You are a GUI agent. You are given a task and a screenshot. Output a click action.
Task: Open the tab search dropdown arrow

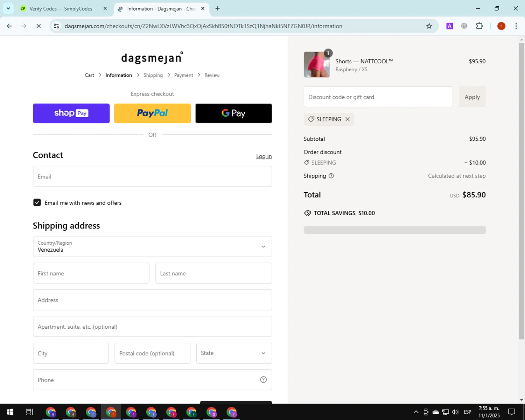8,8
